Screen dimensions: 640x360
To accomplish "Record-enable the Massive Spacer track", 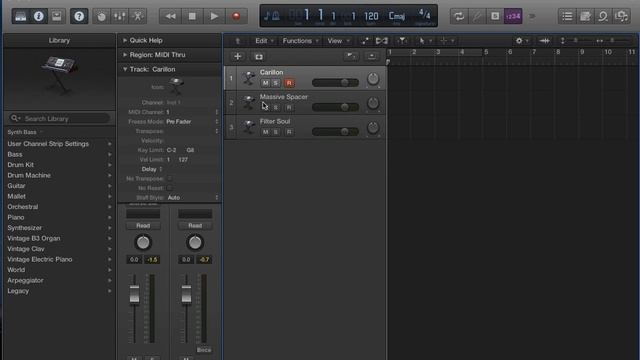I will click(x=289, y=107).
